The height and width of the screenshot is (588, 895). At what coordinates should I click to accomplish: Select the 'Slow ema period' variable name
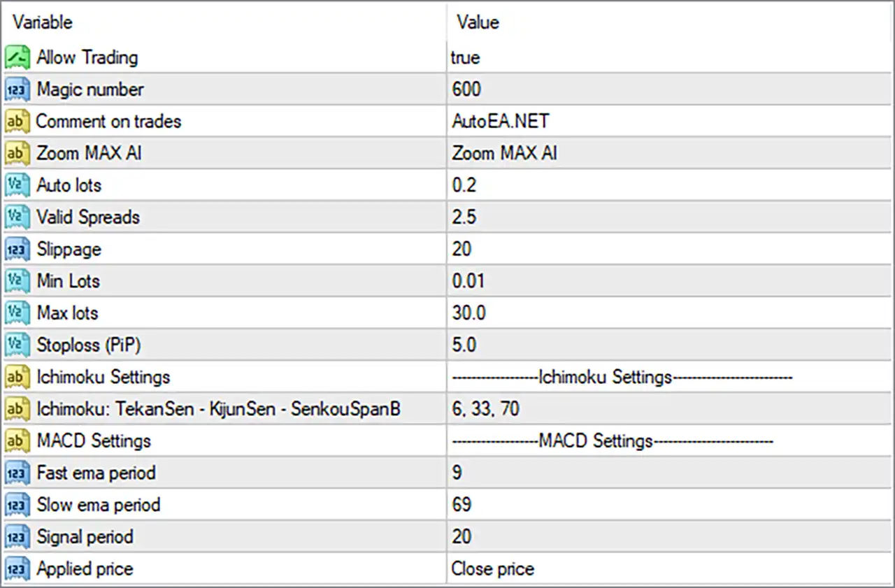[x=99, y=505]
